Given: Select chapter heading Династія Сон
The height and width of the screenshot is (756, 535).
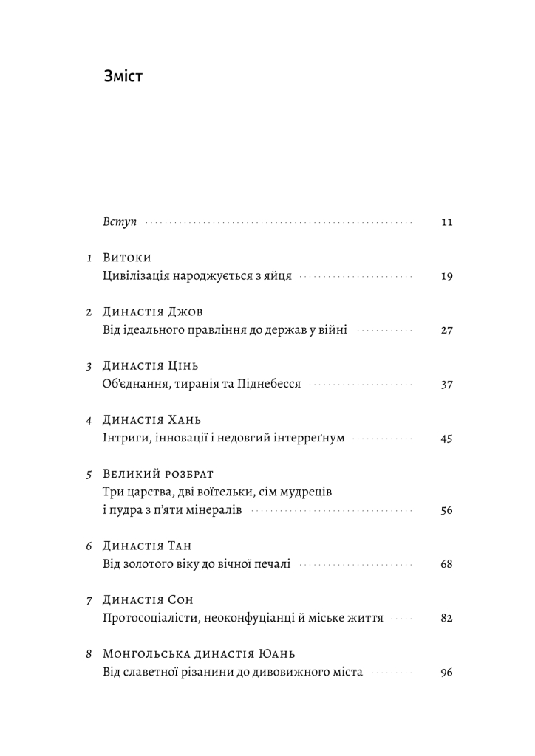Looking at the screenshot, I should (148, 599).
